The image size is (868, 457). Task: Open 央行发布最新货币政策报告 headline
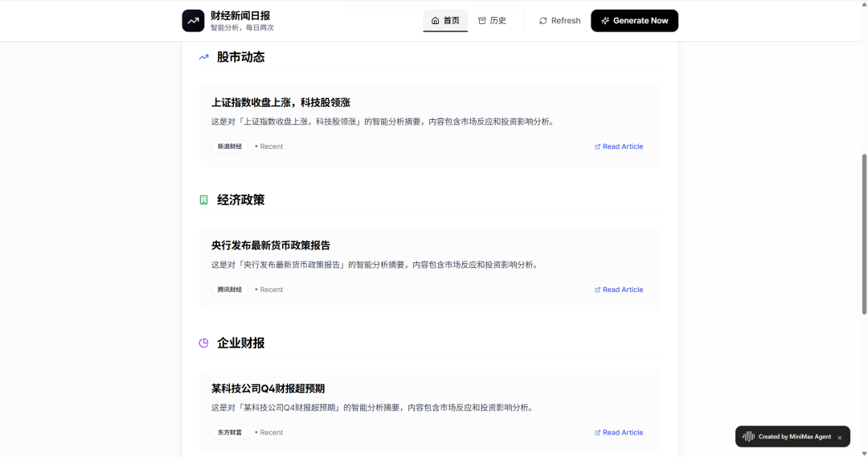pyautogui.click(x=271, y=245)
